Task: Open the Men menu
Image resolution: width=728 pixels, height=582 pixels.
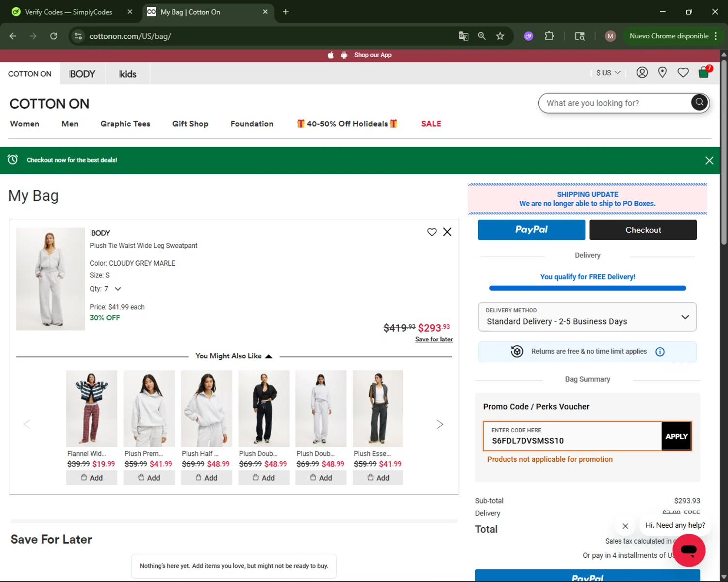Action: pos(70,124)
